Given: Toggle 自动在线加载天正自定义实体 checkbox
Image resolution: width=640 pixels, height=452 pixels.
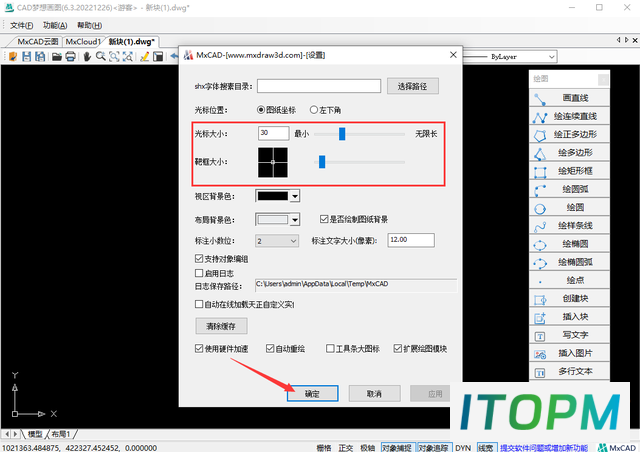Looking at the screenshot, I should pos(199,304).
